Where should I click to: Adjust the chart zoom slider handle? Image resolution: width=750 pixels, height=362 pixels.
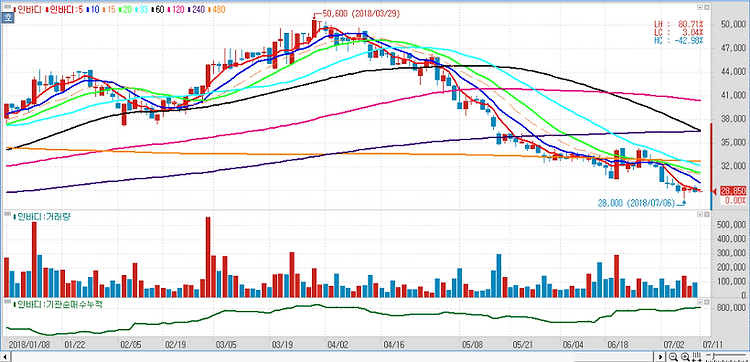pos(713,356)
